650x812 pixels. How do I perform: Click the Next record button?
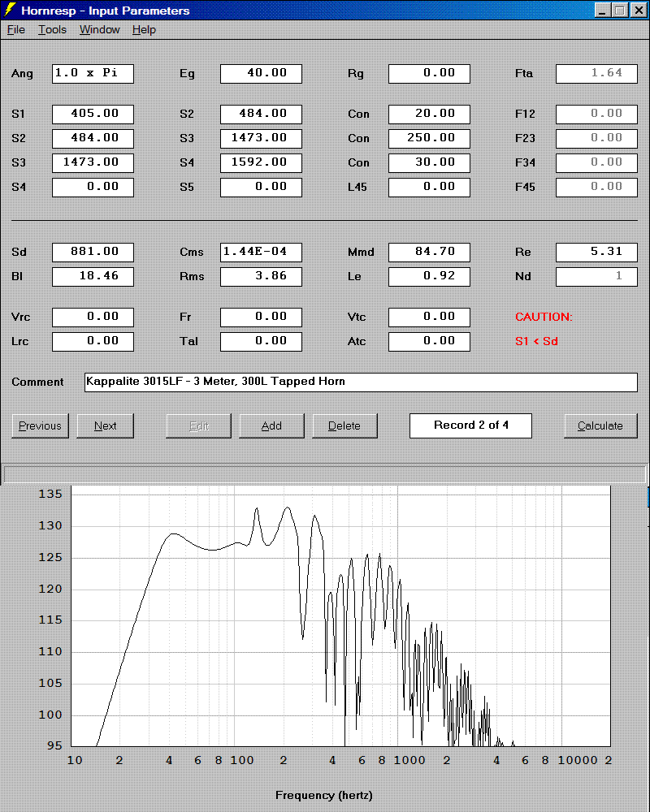click(106, 425)
